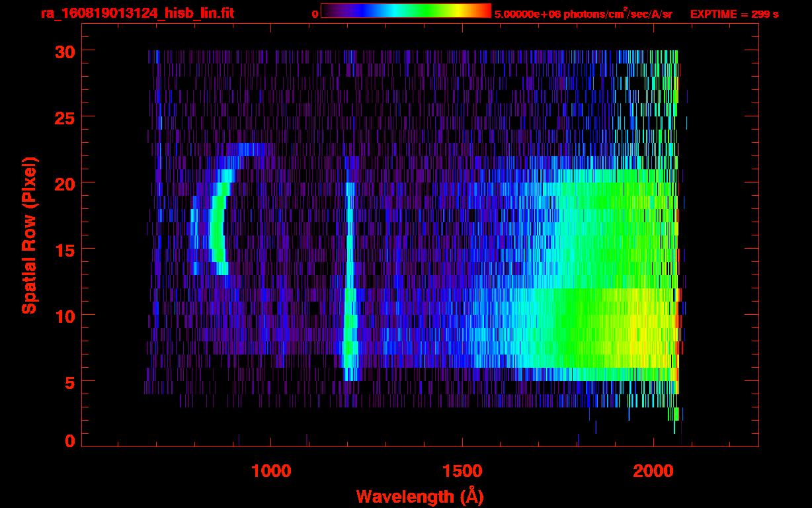Click the 5.00000e+06 photons/cm²/sec/Å/sr label
The height and width of the screenshot is (508, 812).
(x=583, y=14)
